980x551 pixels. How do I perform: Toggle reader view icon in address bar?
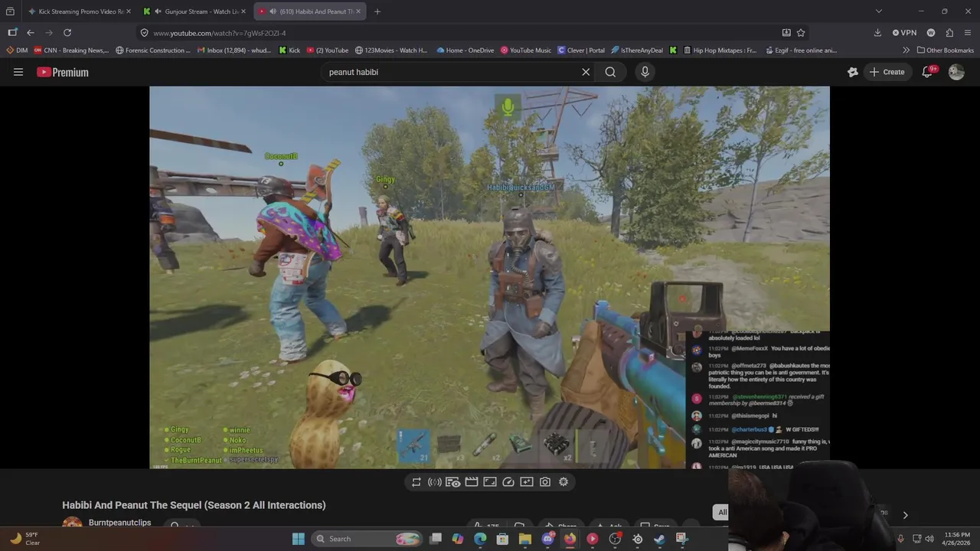[786, 33]
